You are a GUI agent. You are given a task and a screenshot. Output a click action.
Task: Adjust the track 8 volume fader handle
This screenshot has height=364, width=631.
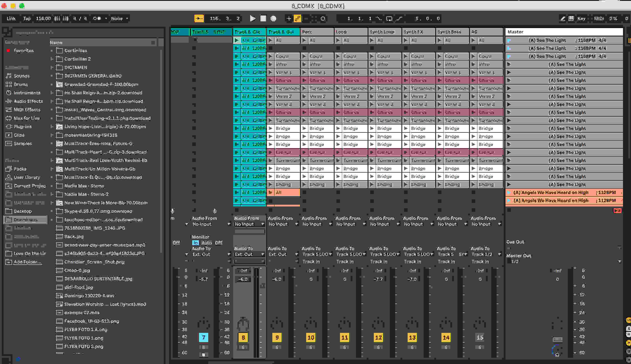[x=263, y=285]
